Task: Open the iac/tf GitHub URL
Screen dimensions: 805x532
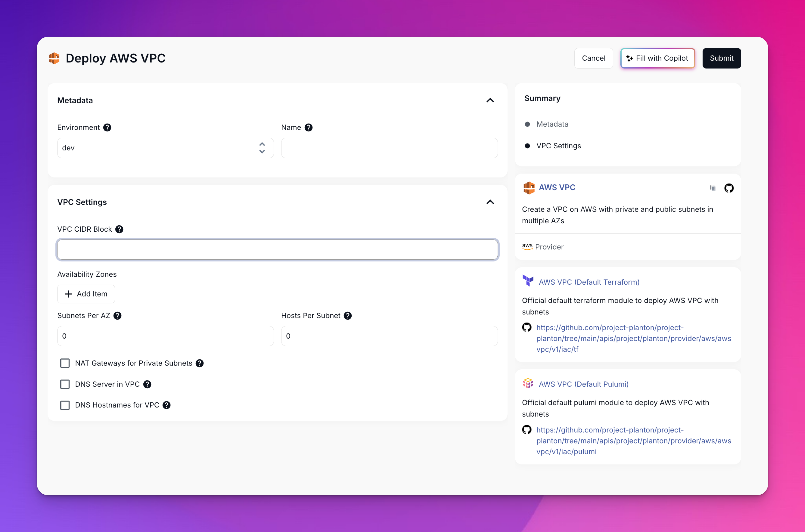Action: 633,338
